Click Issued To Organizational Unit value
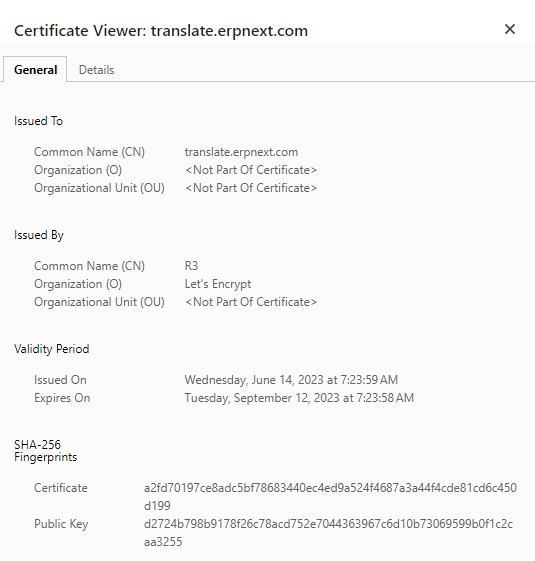This screenshot has width=535, height=561. point(251,188)
